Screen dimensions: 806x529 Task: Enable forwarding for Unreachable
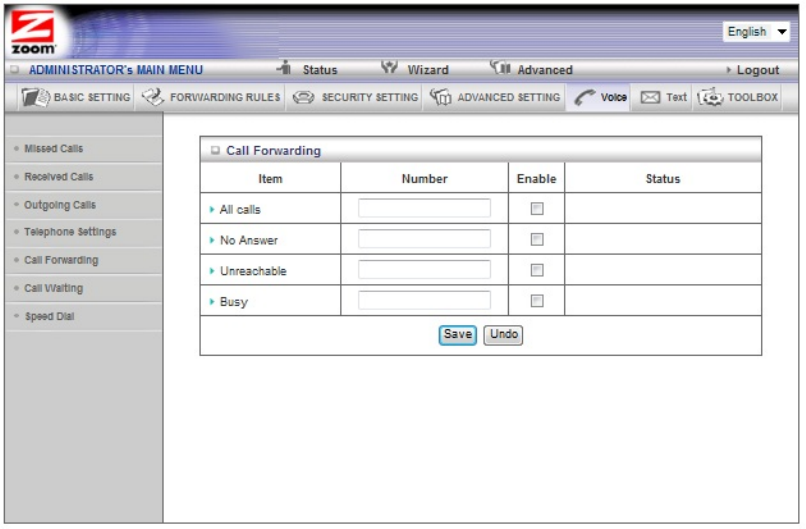pyautogui.click(x=537, y=270)
